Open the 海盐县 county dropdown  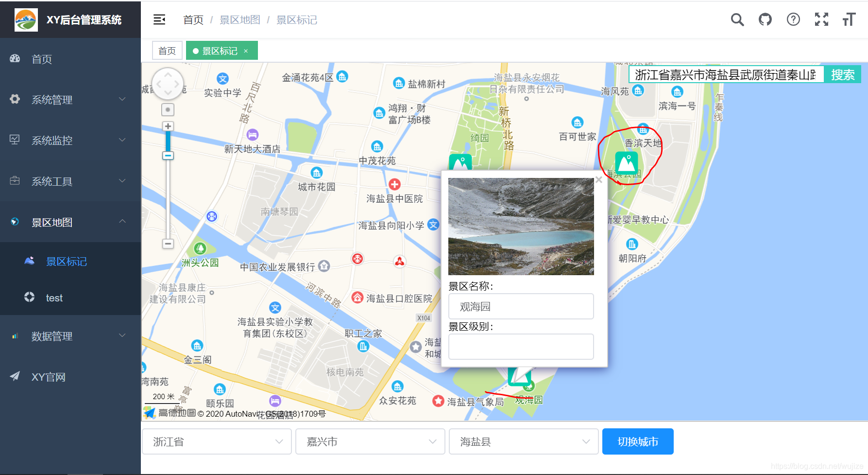pyautogui.click(x=524, y=441)
